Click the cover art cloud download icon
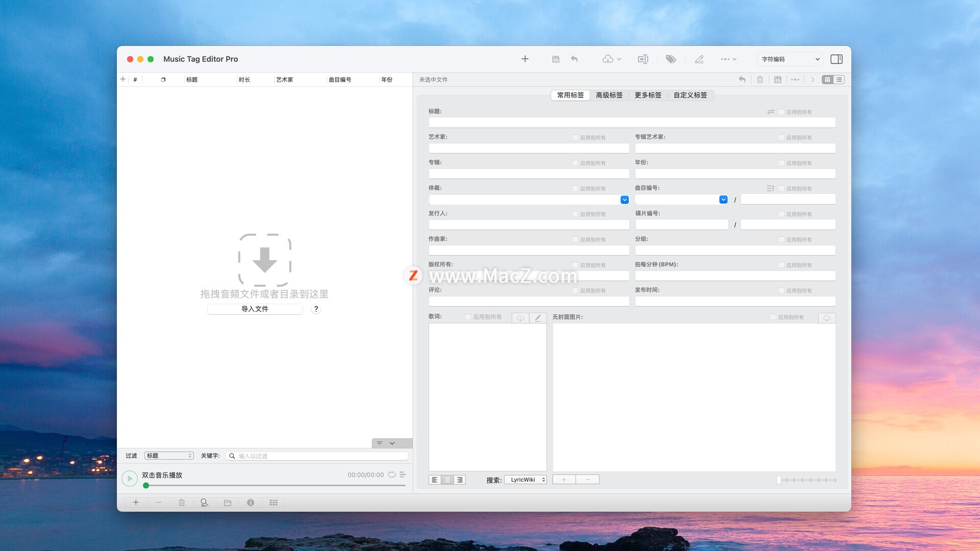Image resolution: width=980 pixels, height=551 pixels. [827, 318]
